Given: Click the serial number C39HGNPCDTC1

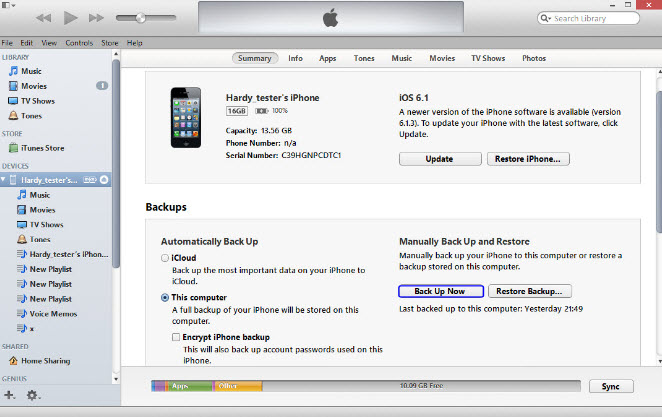Looking at the screenshot, I should (311, 155).
